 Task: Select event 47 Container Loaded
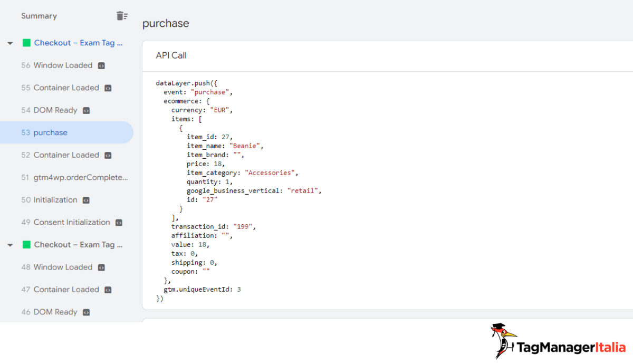coord(66,290)
